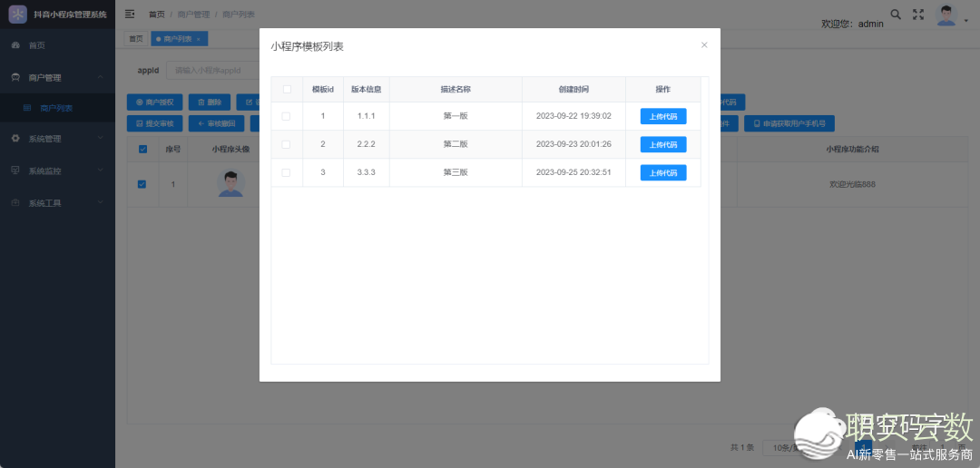
Task: Select the 3.3.3 version cell
Action: pyautogui.click(x=367, y=172)
